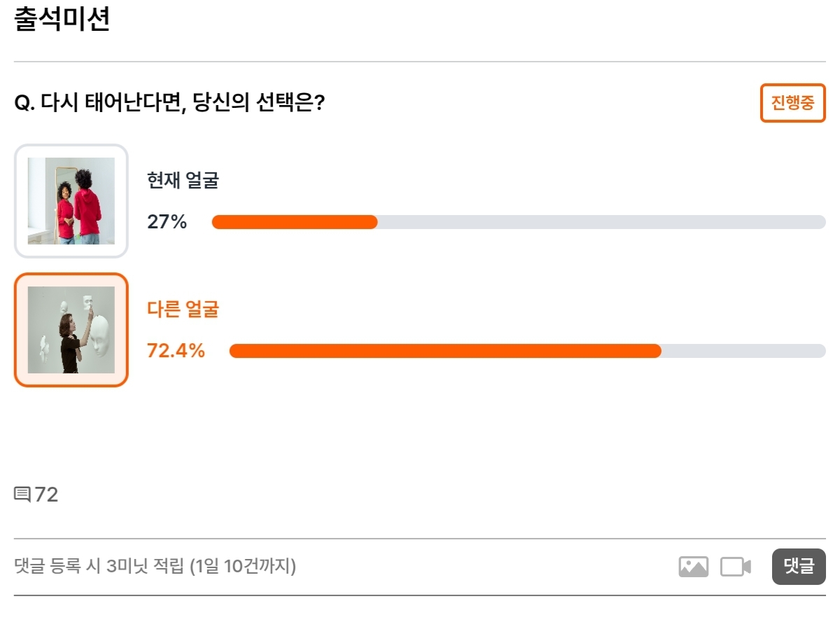Screen dimensions: 840x622
Task: Click the comment bubble icon beside 72
Action: (x=22, y=495)
